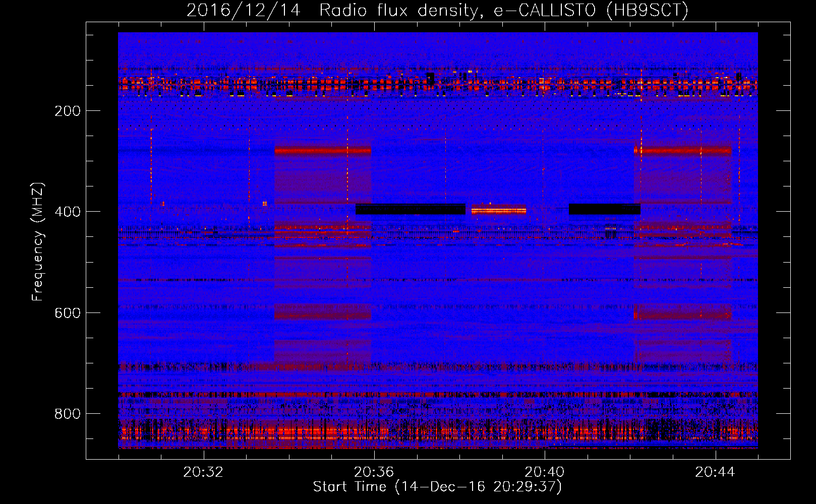Click the 400 frequency tick label
816x504 pixels.
tap(68, 212)
